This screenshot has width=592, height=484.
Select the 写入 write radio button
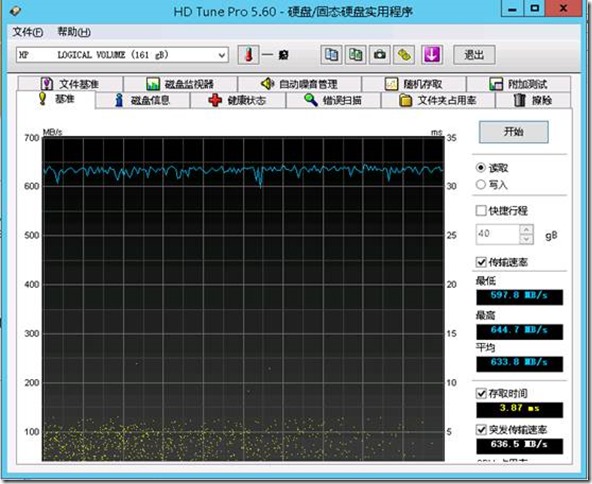point(481,185)
